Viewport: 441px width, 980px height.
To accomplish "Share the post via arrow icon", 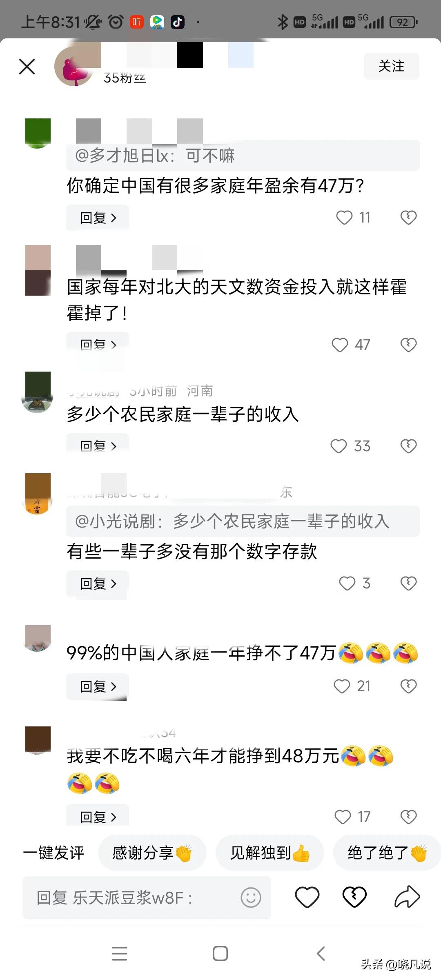I will click(x=407, y=897).
